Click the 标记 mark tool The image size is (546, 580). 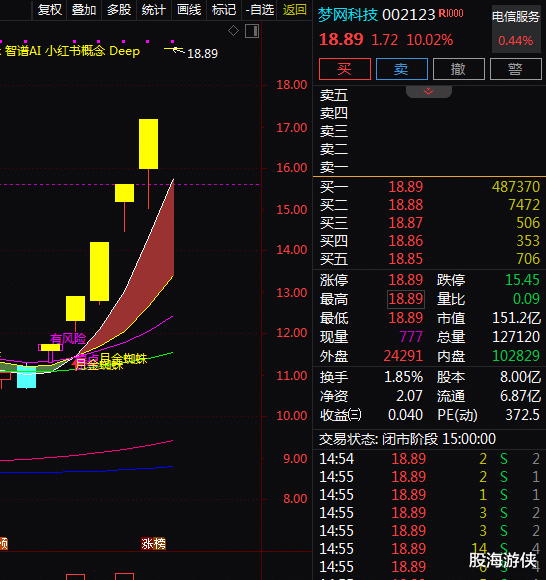(x=223, y=10)
